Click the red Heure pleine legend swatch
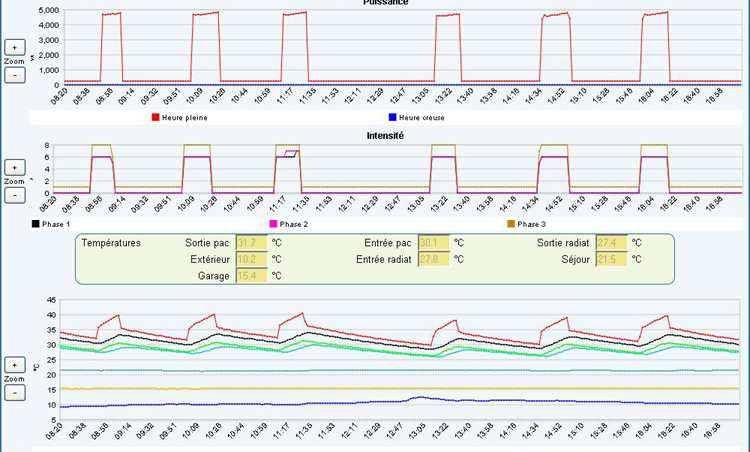Viewport: 750px width, 452px height. click(156, 117)
